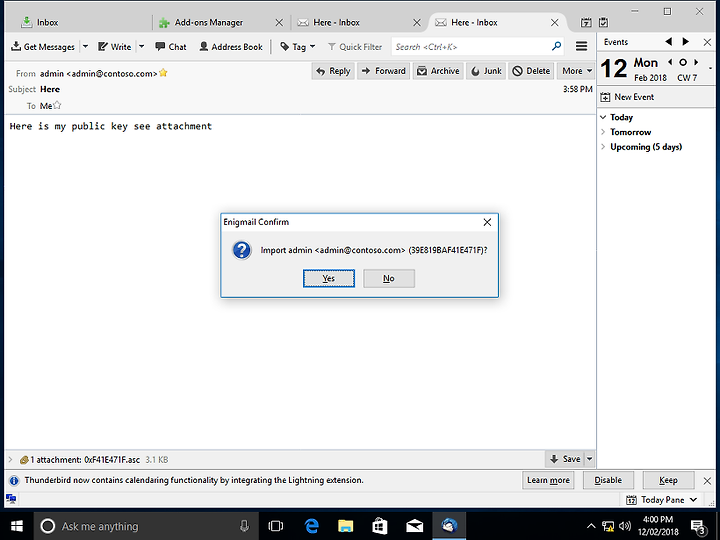Viewport: 720px width, 540px height.
Task: Click the Cortana search box
Action: pyautogui.click(x=146, y=526)
